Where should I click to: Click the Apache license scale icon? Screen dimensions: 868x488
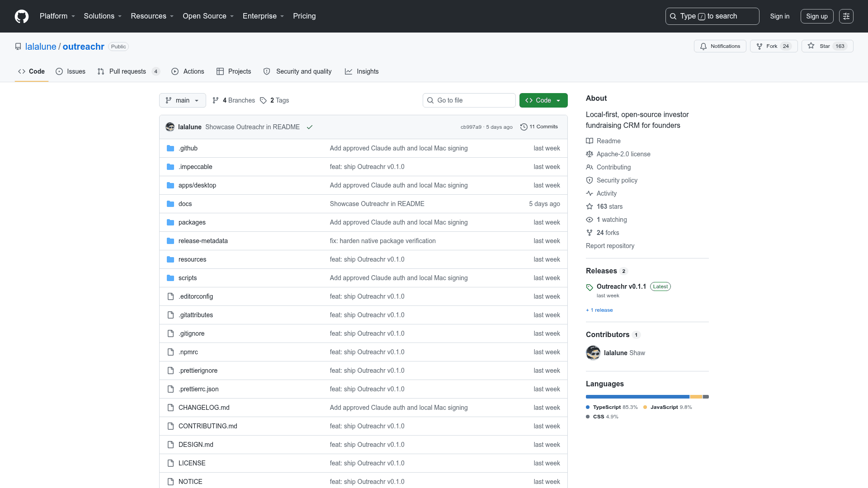tap(590, 154)
